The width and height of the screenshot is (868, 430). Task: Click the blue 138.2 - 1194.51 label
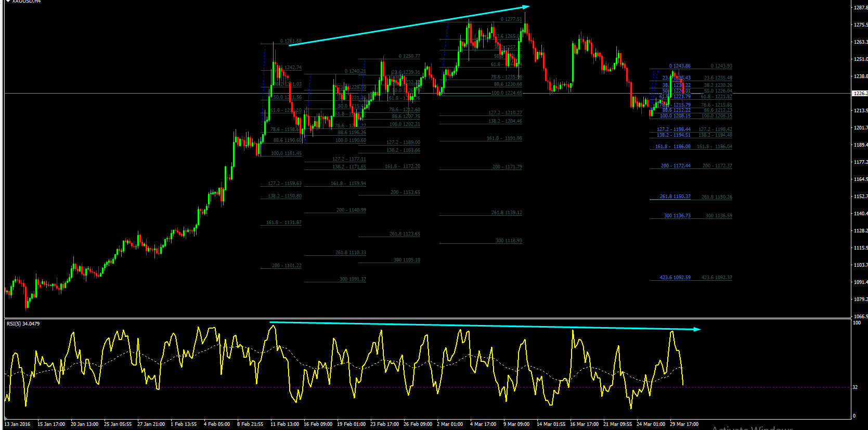point(673,135)
